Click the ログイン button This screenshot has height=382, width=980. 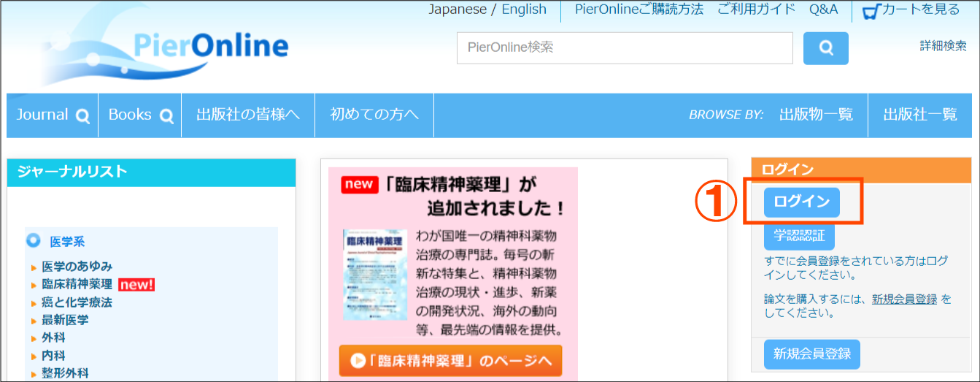click(802, 202)
